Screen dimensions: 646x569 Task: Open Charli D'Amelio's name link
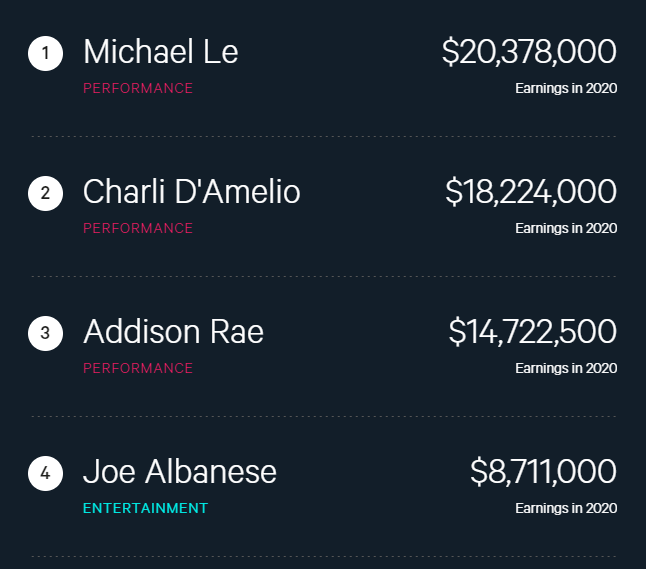(x=191, y=192)
